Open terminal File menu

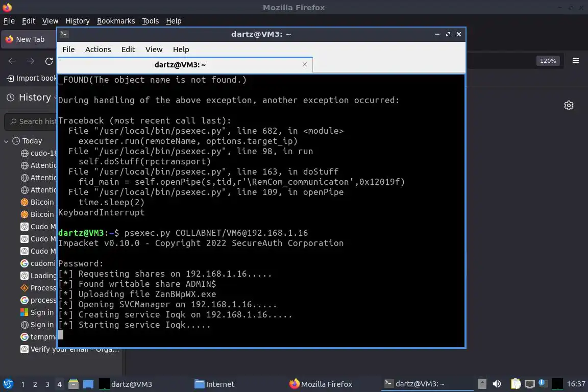pos(68,50)
